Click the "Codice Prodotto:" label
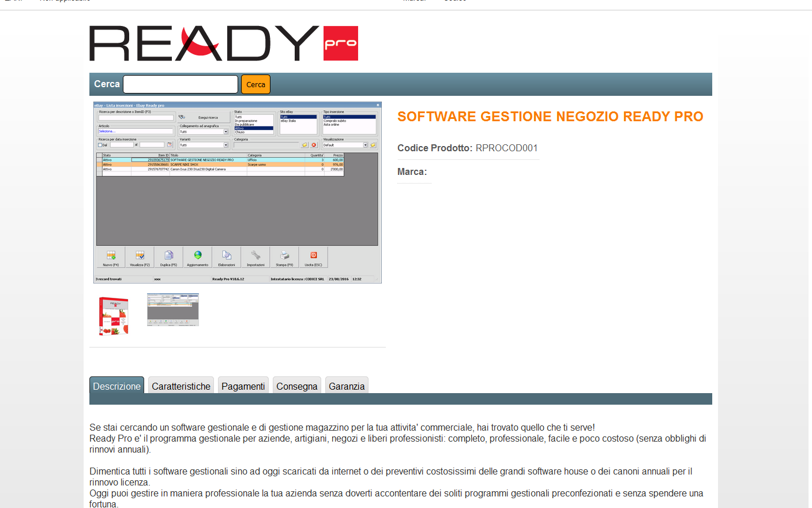This screenshot has width=812, height=508. click(435, 148)
